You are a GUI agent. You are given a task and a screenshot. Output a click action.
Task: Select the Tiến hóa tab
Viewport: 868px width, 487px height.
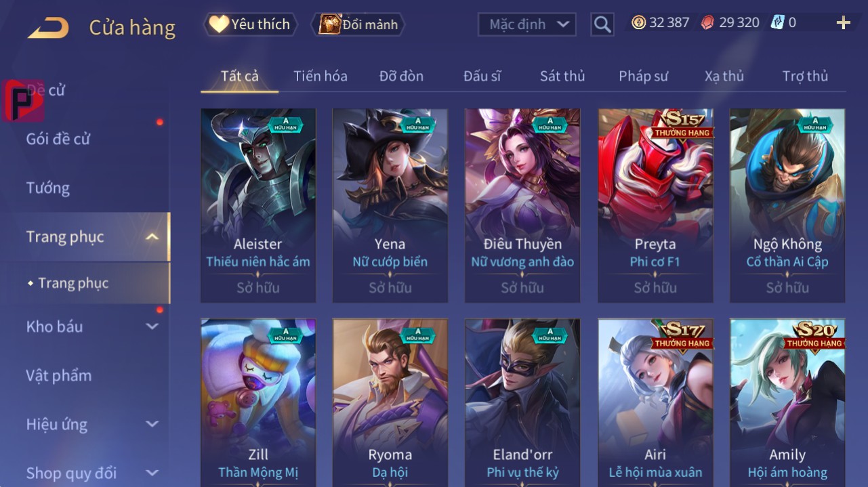[321, 76]
